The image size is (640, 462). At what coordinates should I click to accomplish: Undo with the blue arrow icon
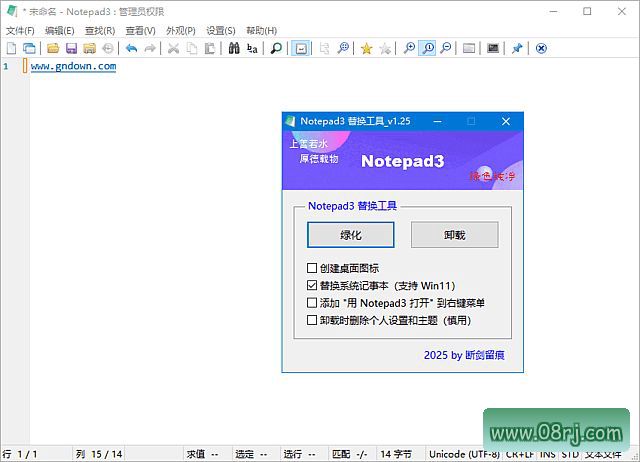click(x=131, y=49)
